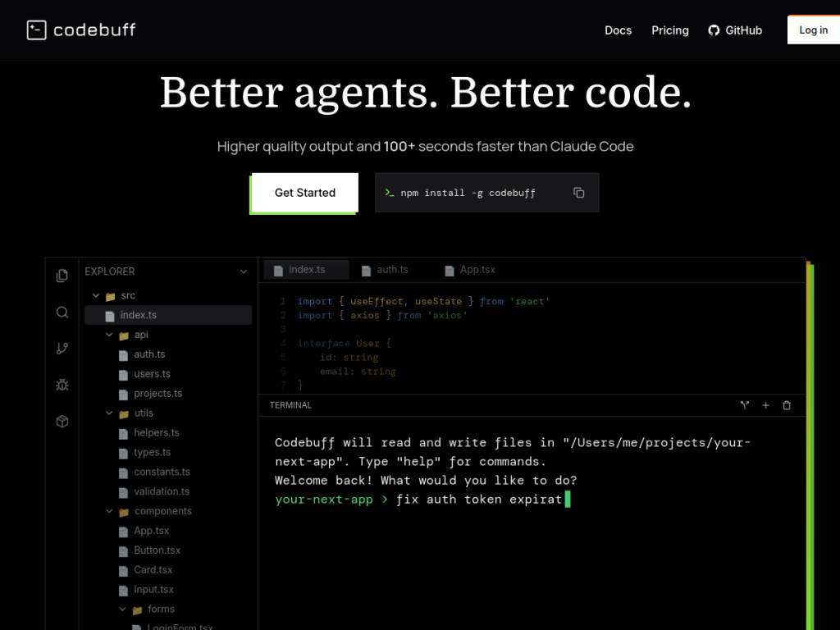The width and height of the screenshot is (840, 630).
Task: Open the Pricing navigation link
Action: 670,30
